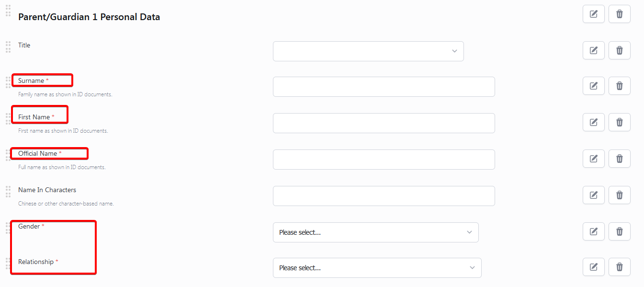Select the Official Name input field
644x287 pixels.
coord(384,160)
